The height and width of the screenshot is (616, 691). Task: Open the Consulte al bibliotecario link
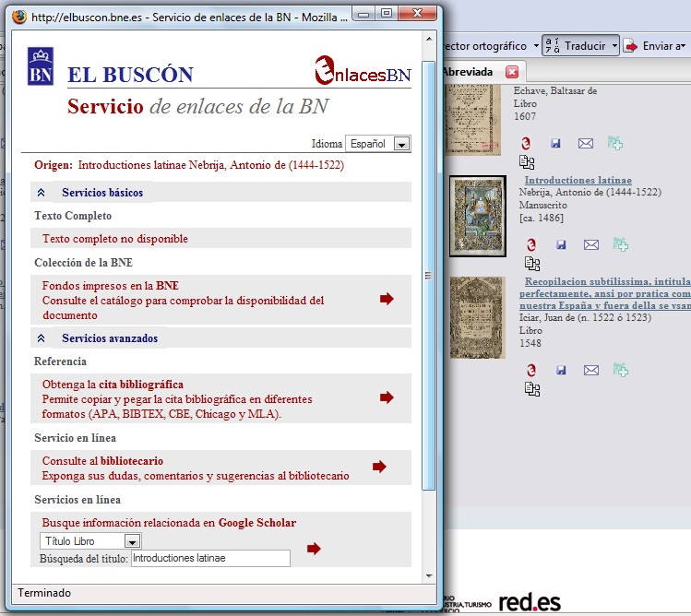point(102,461)
